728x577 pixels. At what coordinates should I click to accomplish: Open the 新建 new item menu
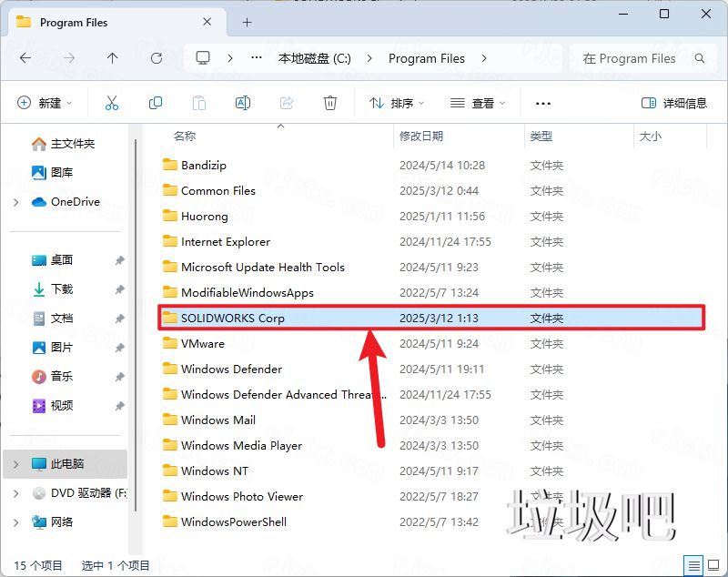click(45, 103)
